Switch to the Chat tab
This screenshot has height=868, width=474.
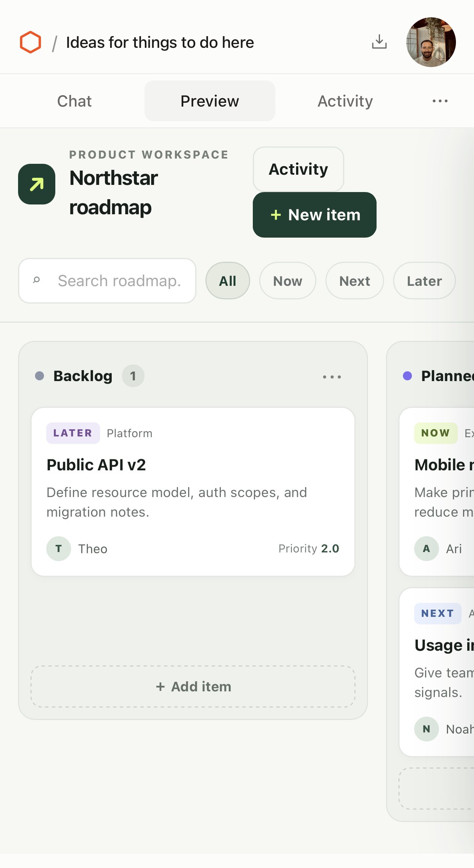click(x=74, y=101)
